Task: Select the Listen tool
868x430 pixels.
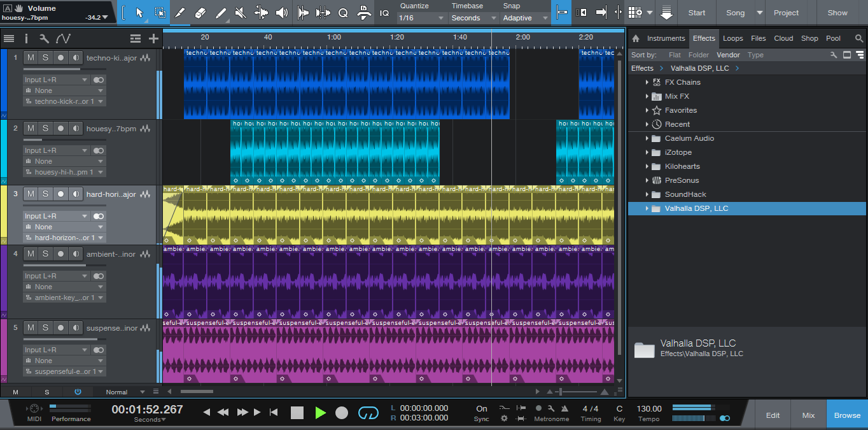Action: 282,13
